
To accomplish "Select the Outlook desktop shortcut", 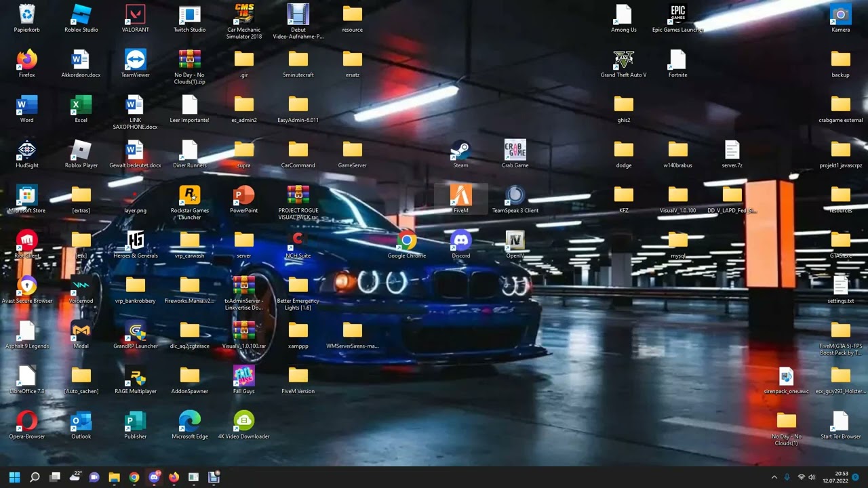I will click(81, 426).
